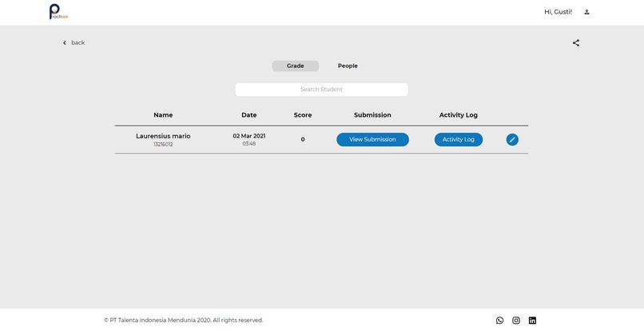Click the share icon
The height and width of the screenshot is (331, 644).
click(x=576, y=42)
